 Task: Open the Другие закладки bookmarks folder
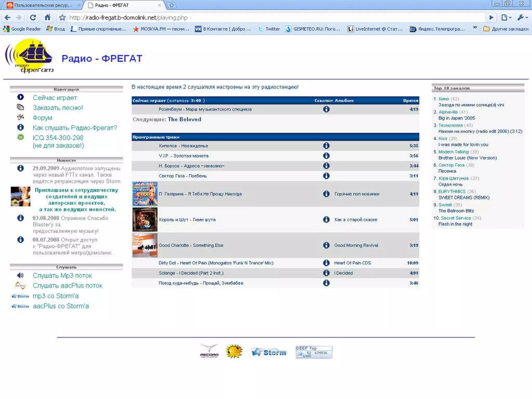[506, 29]
